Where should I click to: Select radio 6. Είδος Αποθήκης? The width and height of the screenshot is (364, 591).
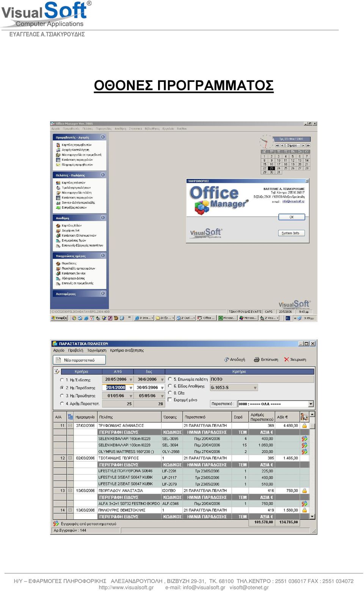point(170,386)
